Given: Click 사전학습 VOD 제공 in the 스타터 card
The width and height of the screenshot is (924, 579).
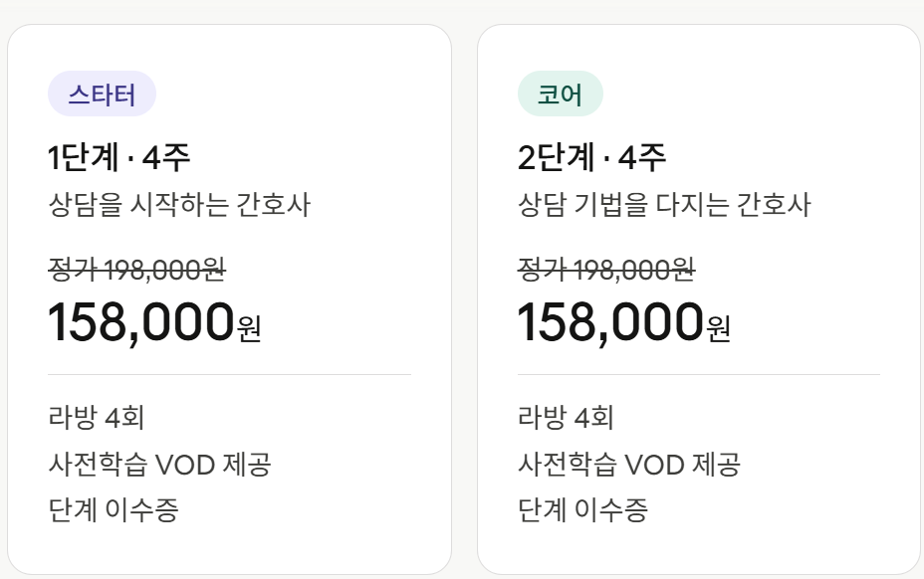Looking at the screenshot, I should [x=159, y=464].
